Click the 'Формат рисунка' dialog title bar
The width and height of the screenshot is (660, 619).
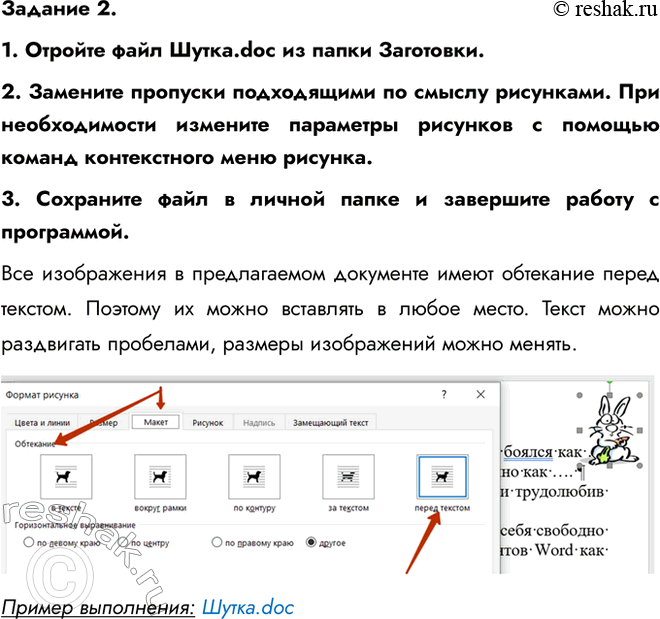coord(200,395)
